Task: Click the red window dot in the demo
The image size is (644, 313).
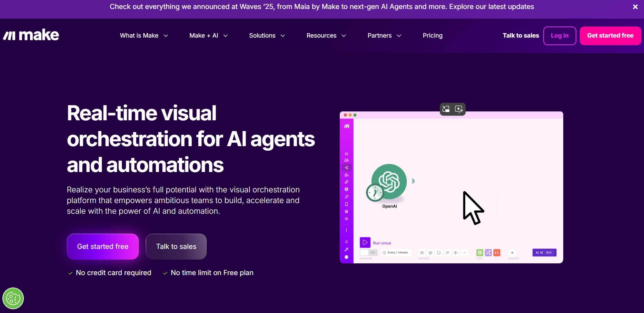Action: (x=345, y=115)
